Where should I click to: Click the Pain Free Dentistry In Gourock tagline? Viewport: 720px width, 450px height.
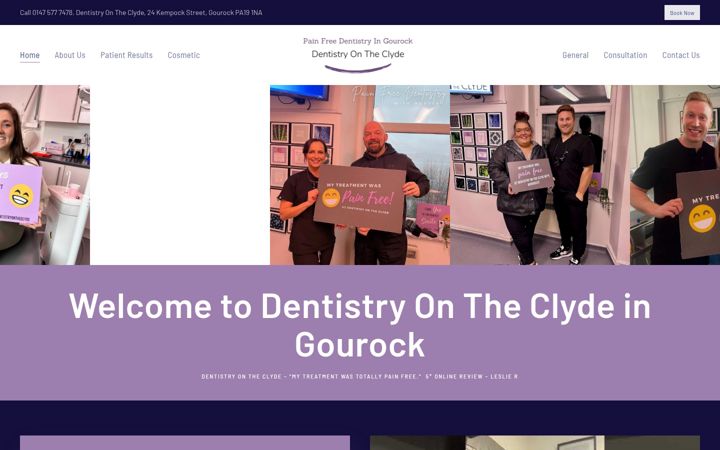(358, 41)
